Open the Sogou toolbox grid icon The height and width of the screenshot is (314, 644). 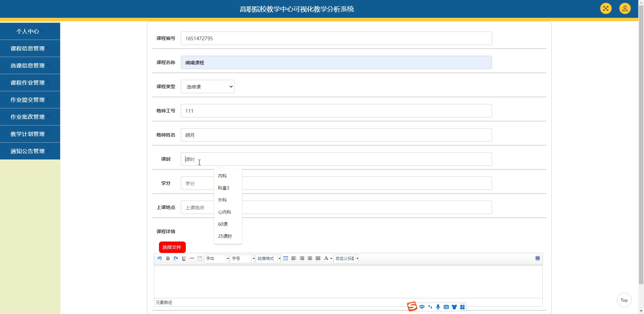tap(462, 307)
